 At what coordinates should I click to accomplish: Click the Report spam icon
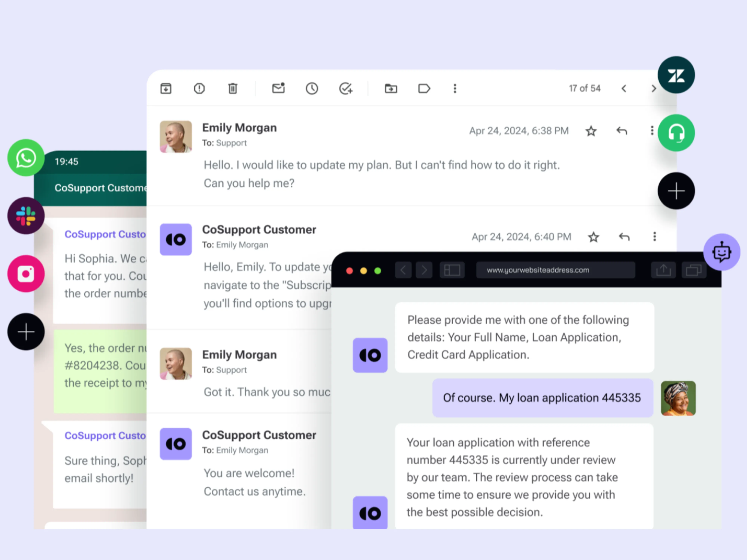(x=199, y=88)
